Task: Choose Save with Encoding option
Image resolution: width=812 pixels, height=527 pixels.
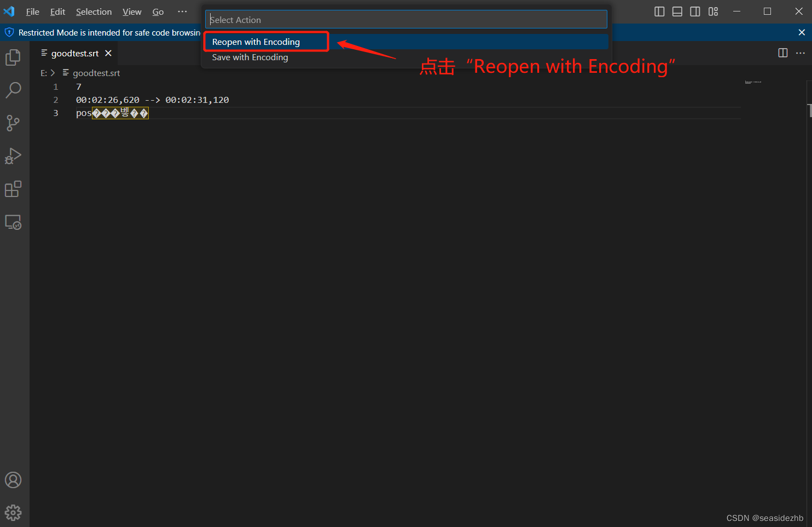Action: (406, 57)
